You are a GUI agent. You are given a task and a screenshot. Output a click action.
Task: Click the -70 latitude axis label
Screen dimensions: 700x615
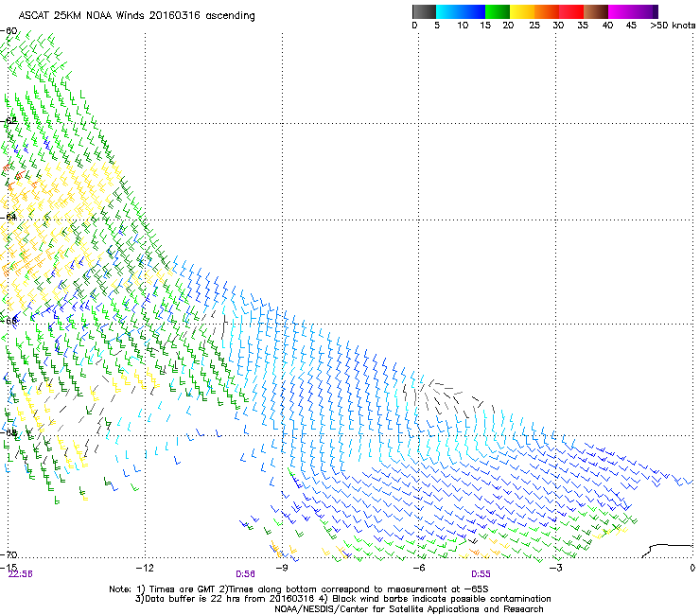9,554
